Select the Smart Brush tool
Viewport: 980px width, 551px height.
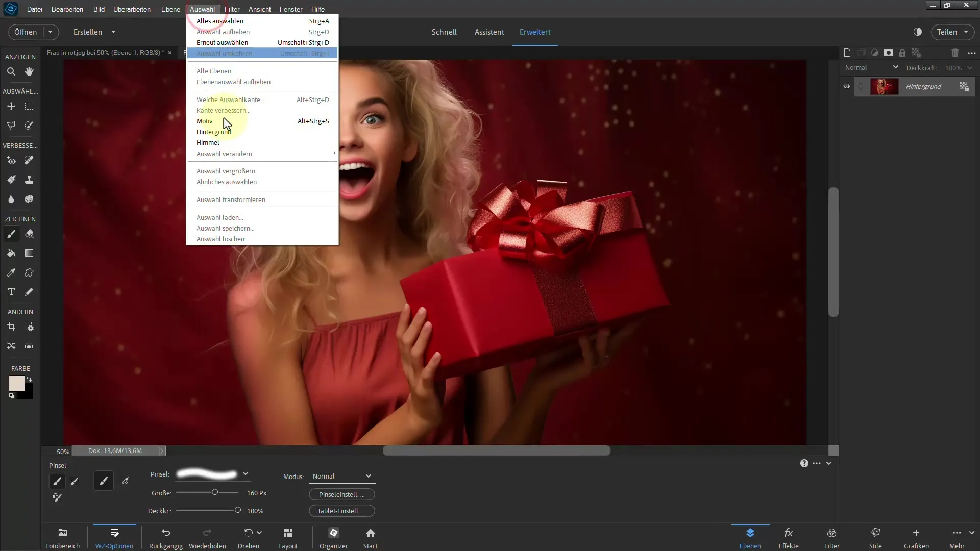[x=11, y=180]
